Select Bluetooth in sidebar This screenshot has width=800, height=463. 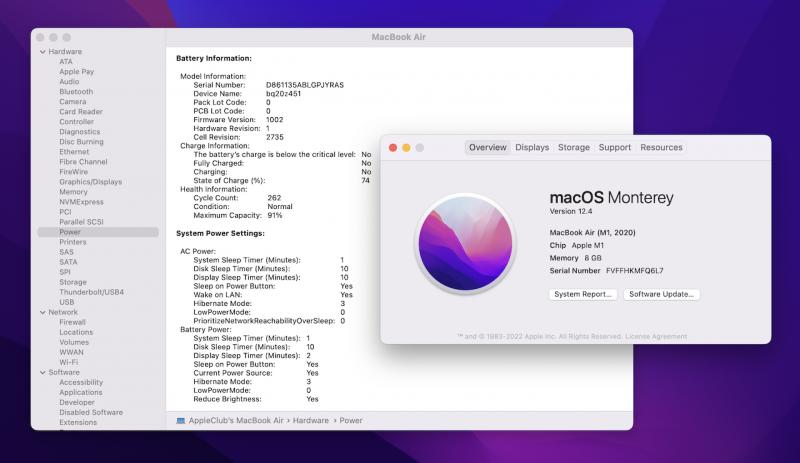click(x=76, y=91)
